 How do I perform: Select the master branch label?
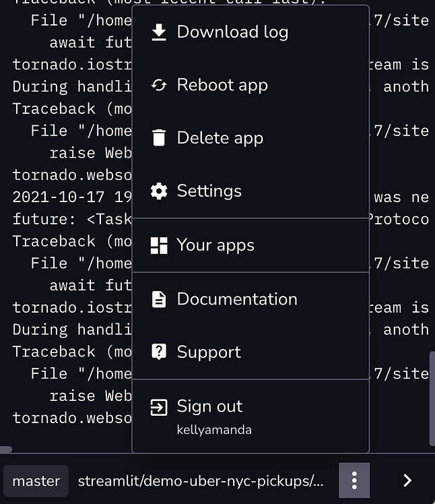[36, 481]
